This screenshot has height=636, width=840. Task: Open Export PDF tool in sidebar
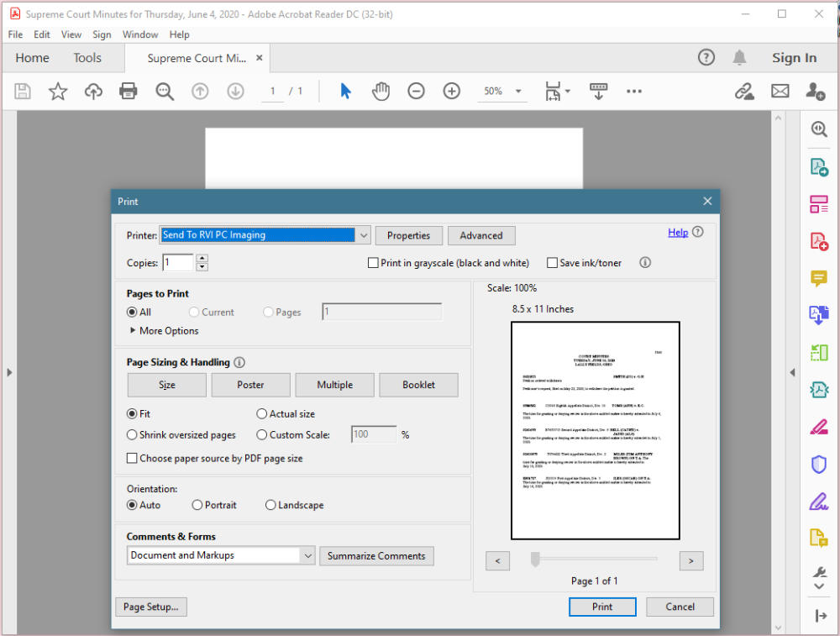pos(818,167)
